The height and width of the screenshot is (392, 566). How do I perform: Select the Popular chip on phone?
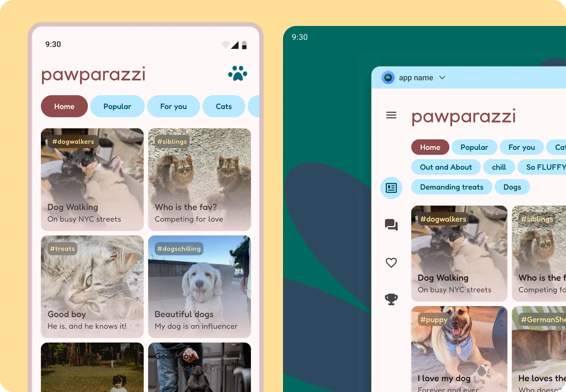click(117, 106)
